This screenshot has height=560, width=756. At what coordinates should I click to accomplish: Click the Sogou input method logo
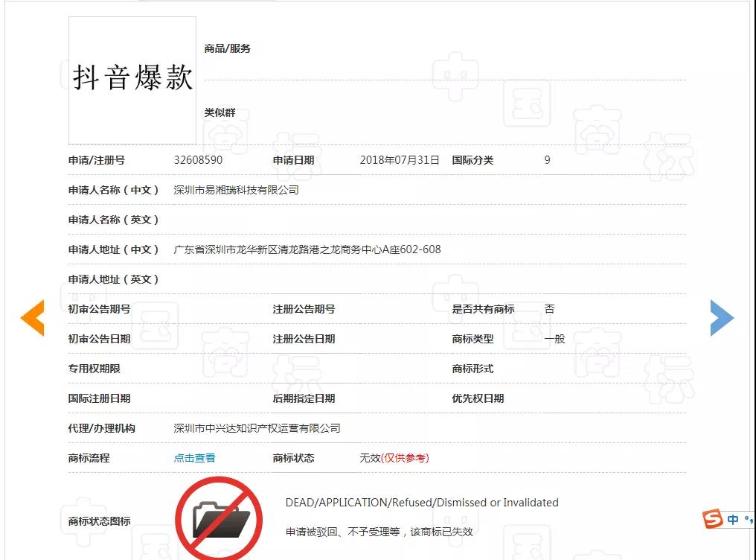(x=713, y=519)
